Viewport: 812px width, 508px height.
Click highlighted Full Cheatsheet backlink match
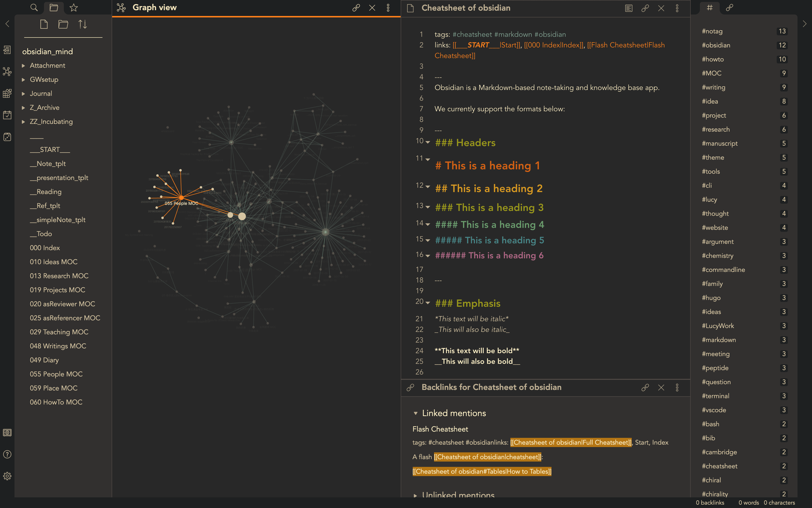[571, 442]
